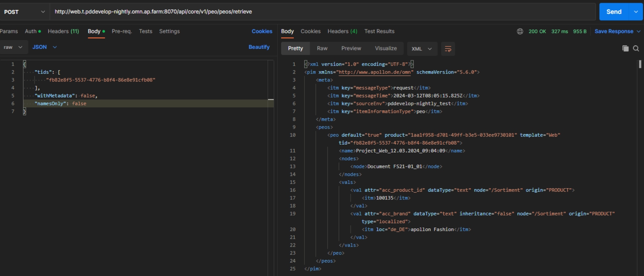644x276 pixels.
Task: Switch to request Headers (11) tab
Action: (x=63, y=31)
